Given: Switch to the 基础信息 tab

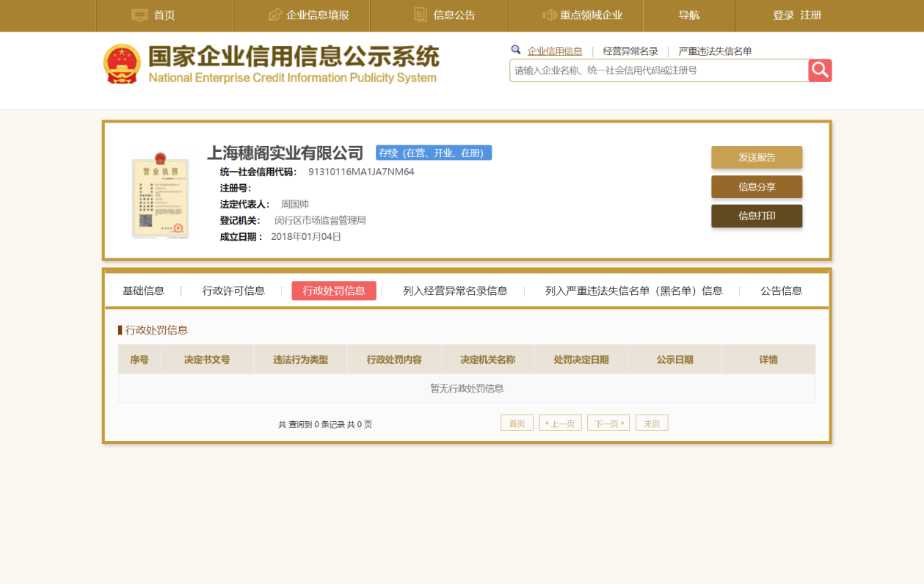Looking at the screenshot, I should [x=143, y=291].
